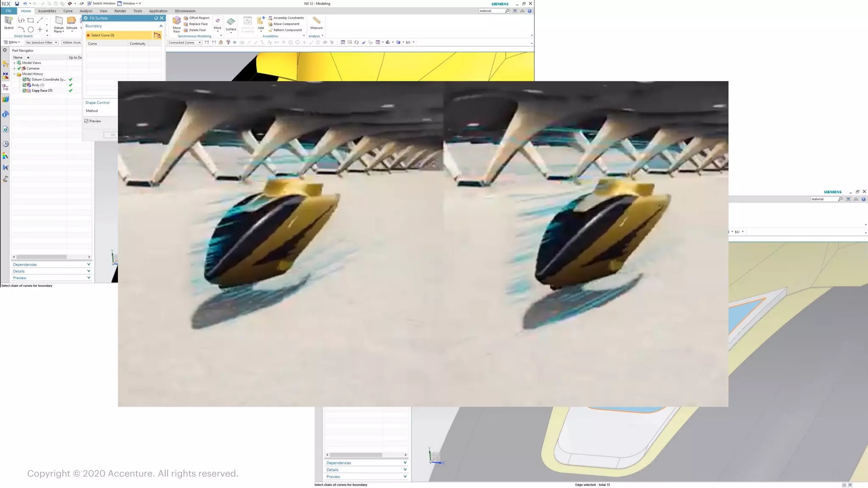This screenshot has height=488, width=868.
Task: Open the Surface tool dropdown
Action: (x=231, y=33)
